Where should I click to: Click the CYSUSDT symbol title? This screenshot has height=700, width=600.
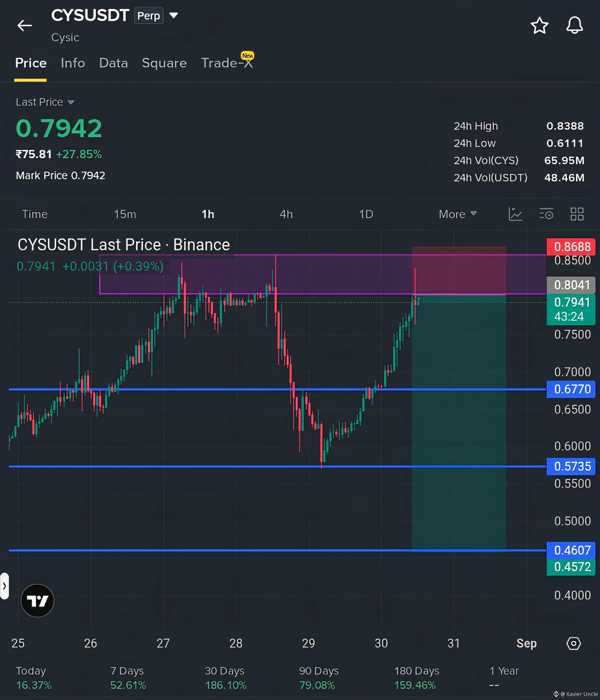click(x=90, y=15)
